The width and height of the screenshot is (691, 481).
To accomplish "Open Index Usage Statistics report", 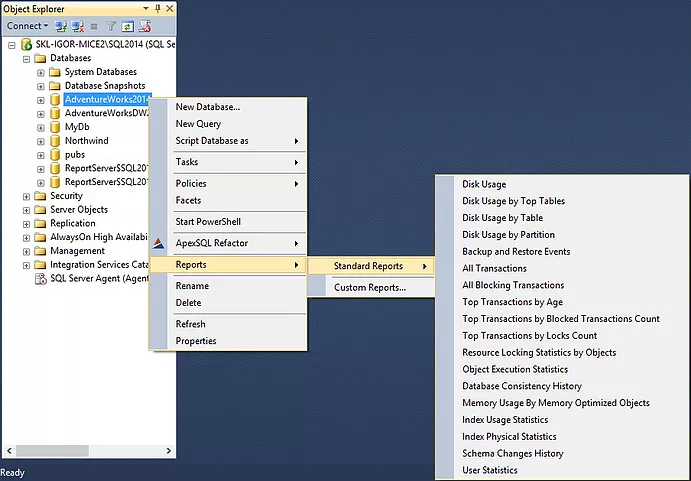I will coord(562,420).
